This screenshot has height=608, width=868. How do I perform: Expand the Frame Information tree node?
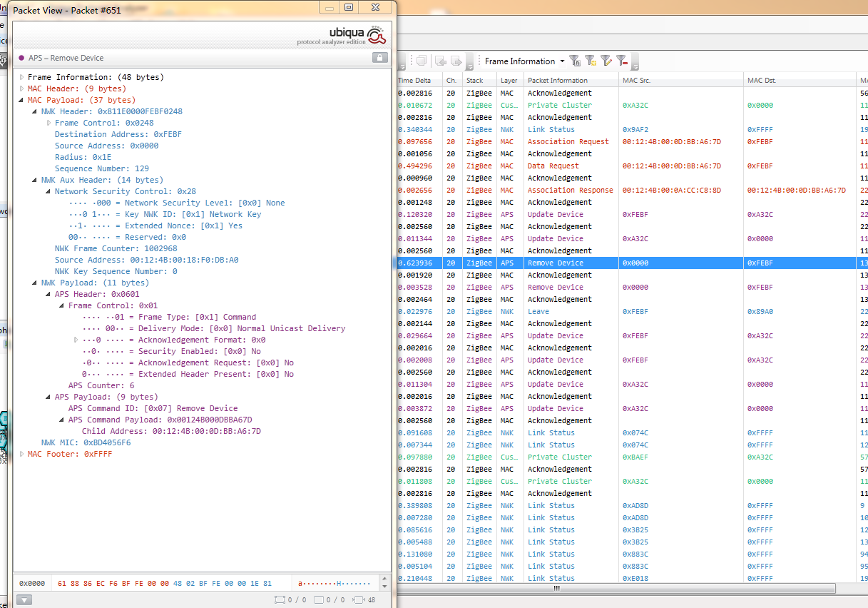[22, 77]
